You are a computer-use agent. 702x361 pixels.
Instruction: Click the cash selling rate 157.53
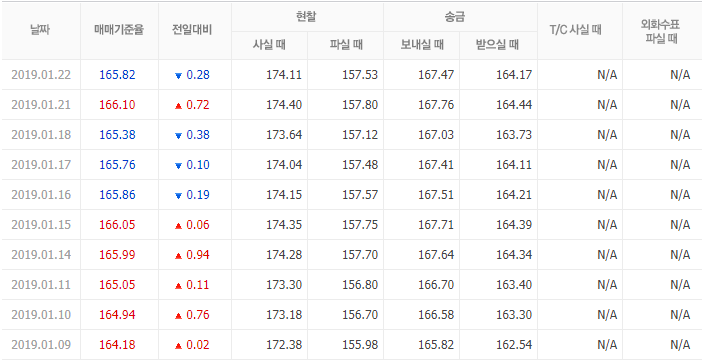coord(360,75)
